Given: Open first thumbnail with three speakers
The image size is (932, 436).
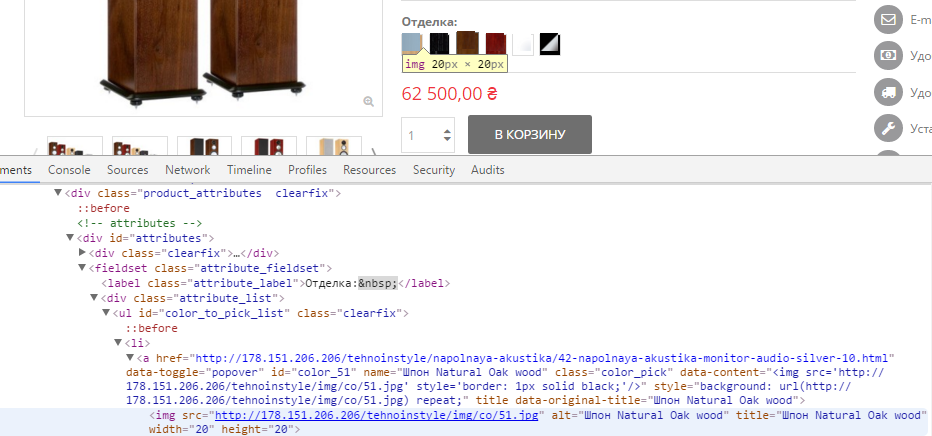Looking at the screenshot, I should coord(75,146).
